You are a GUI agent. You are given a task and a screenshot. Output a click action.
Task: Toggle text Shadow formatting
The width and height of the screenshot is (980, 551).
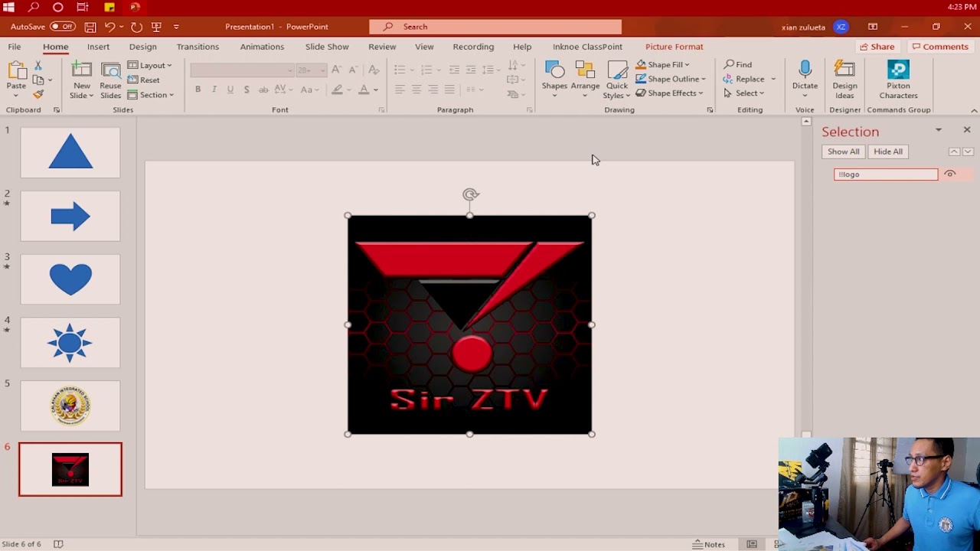point(246,90)
